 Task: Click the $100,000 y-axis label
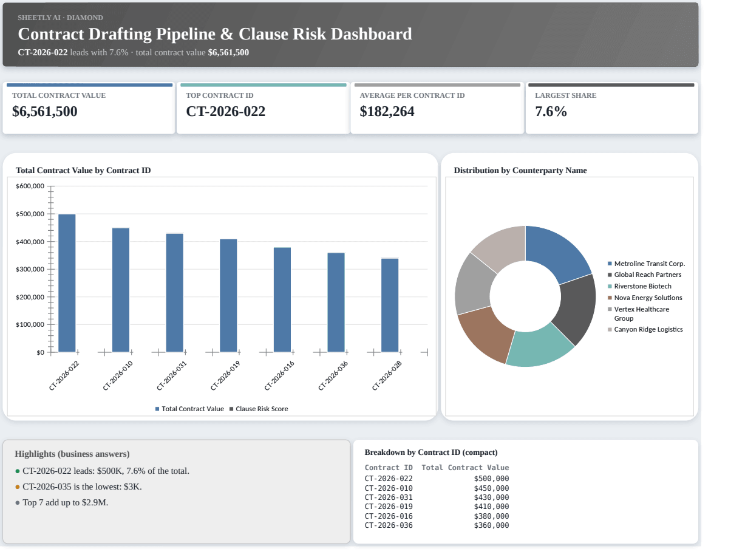tap(30, 324)
